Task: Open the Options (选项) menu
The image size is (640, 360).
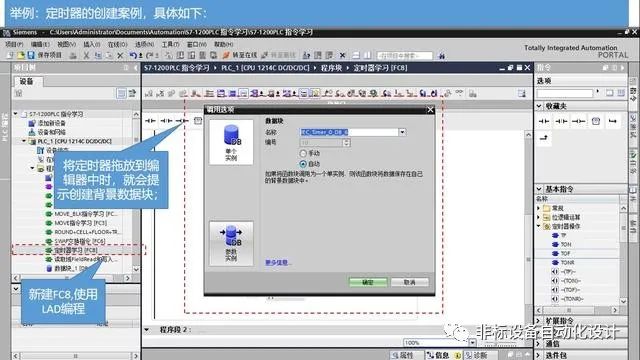Action: [144, 44]
